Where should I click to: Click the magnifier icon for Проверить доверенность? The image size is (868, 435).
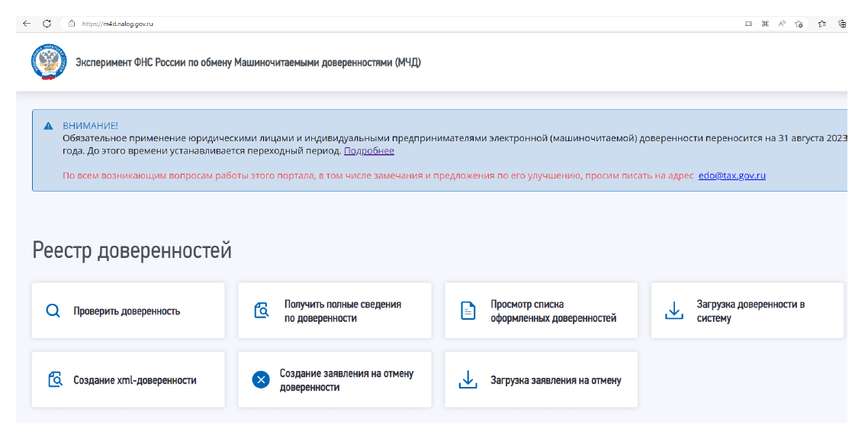[53, 311]
